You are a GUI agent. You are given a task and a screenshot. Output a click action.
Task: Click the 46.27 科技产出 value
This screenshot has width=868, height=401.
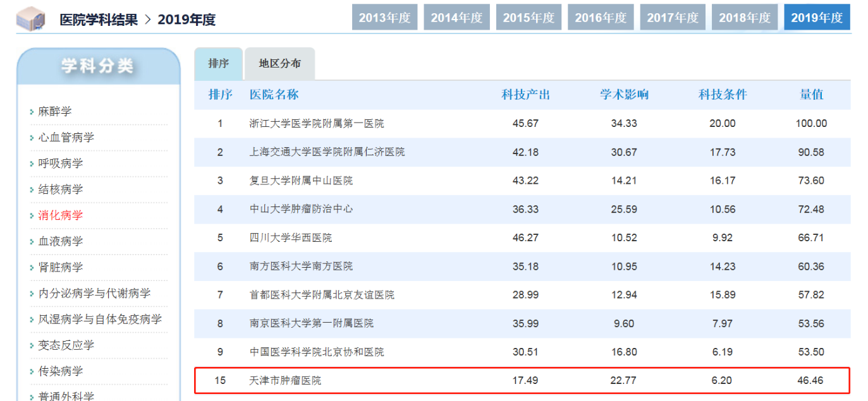coord(526,237)
